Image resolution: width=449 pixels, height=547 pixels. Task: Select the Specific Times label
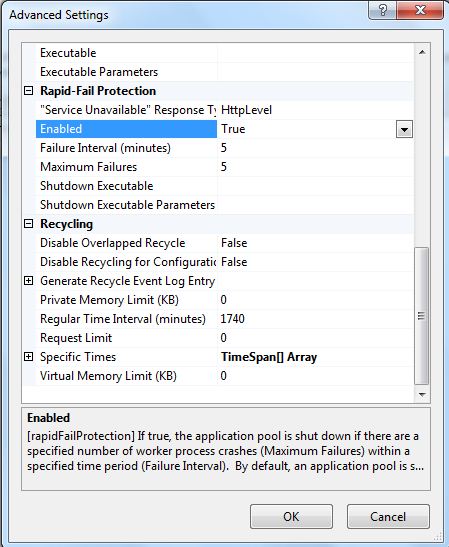coord(78,357)
